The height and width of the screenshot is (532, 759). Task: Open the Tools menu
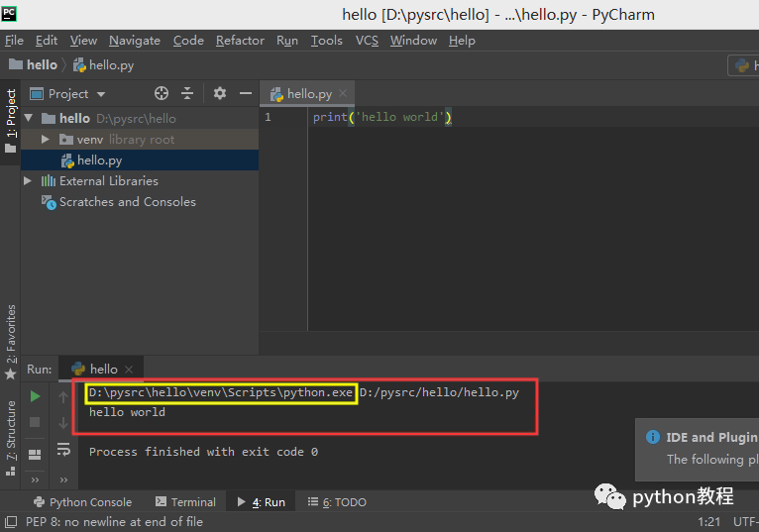tap(326, 41)
